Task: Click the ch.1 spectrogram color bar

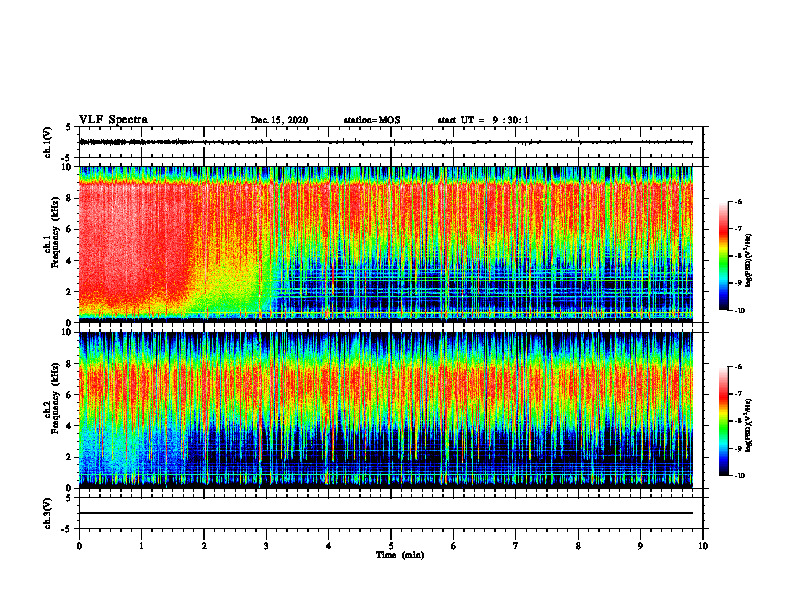Action: pos(723,256)
